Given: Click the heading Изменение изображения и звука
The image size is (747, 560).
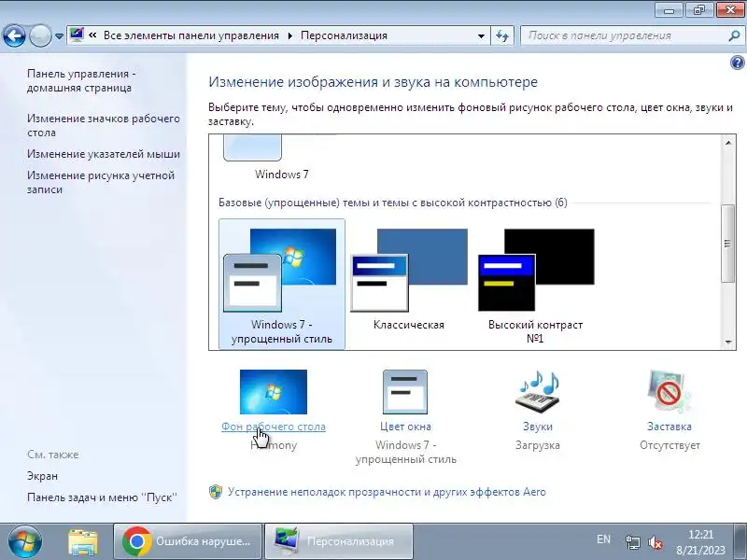Looking at the screenshot, I should (x=373, y=82).
